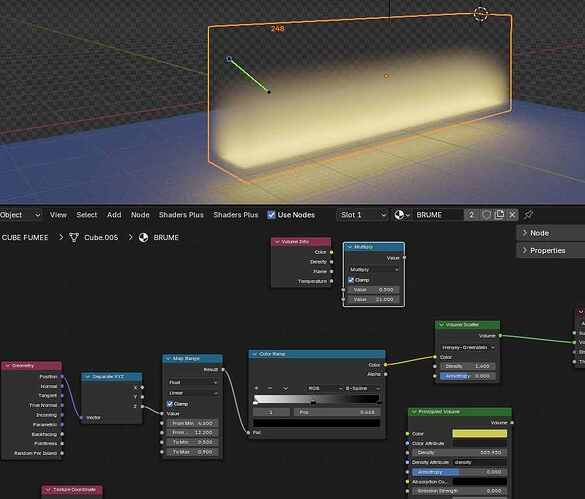Viewport: 585px width, 499px height.
Task: Click the new material duplicate icon
Action: 499,215
